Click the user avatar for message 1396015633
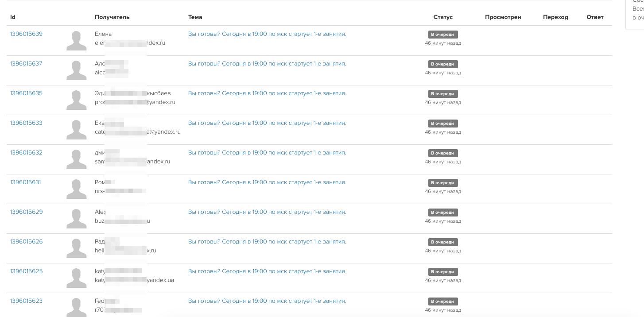 point(76,129)
